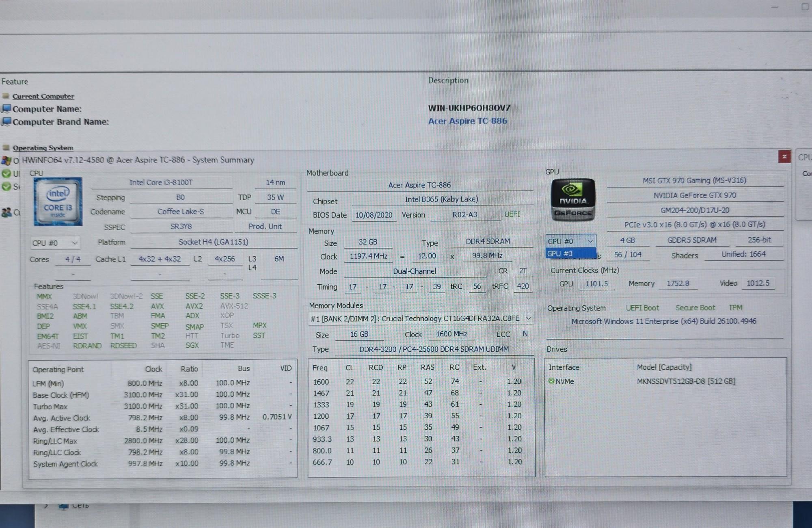Click the Current Computer section icon
812x528 pixels.
[6, 96]
